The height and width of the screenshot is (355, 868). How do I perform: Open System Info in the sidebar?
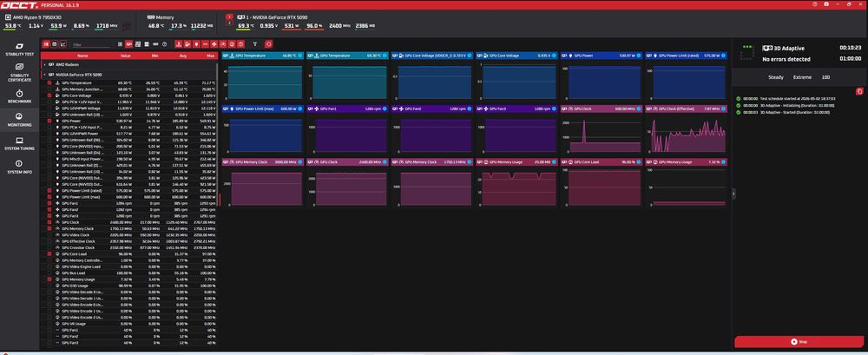point(19,167)
